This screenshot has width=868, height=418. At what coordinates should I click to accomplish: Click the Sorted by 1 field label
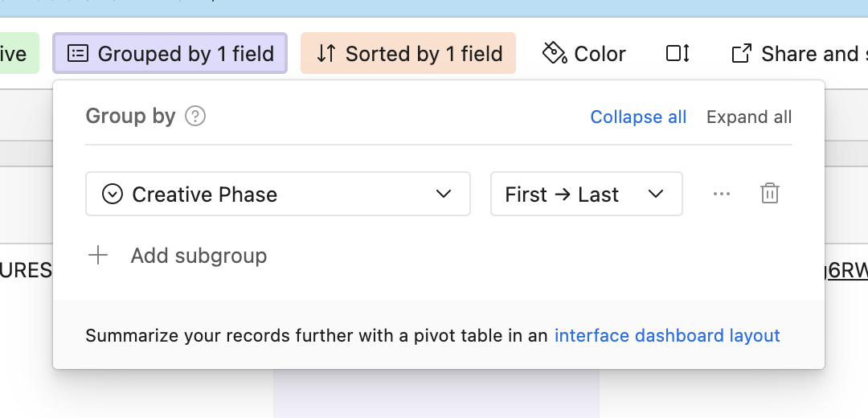(424, 54)
